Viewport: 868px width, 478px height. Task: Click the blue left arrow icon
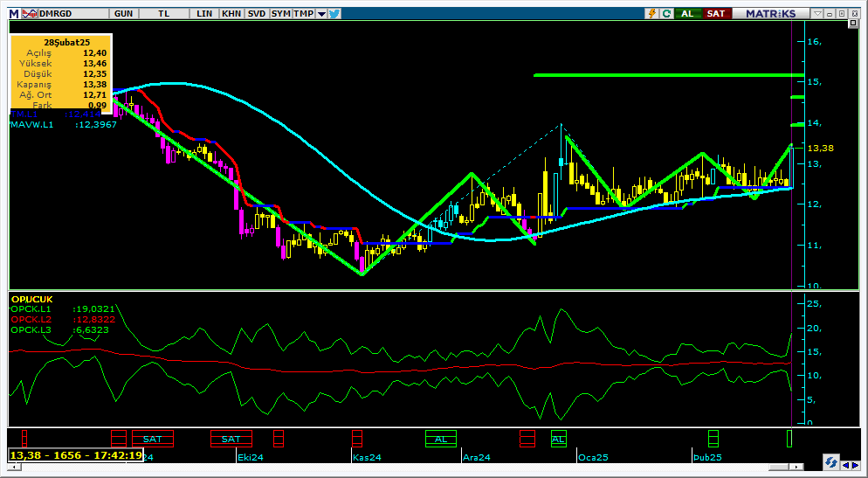coord(845,464)
